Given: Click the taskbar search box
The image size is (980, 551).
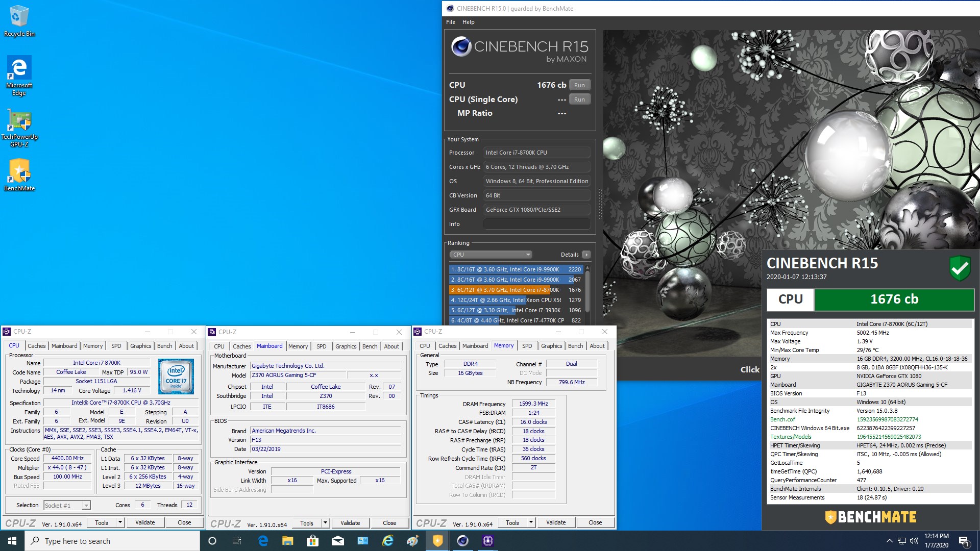Looking at the screenshot, I should tap(112, 541).
